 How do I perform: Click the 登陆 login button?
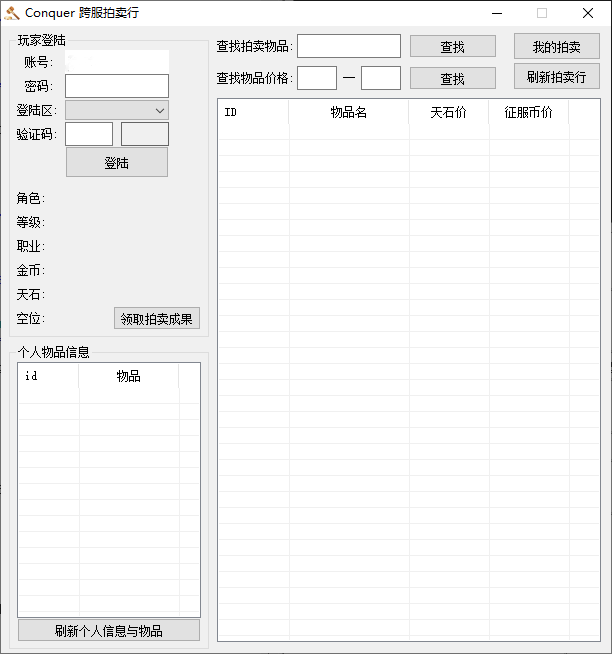point(117,162)
